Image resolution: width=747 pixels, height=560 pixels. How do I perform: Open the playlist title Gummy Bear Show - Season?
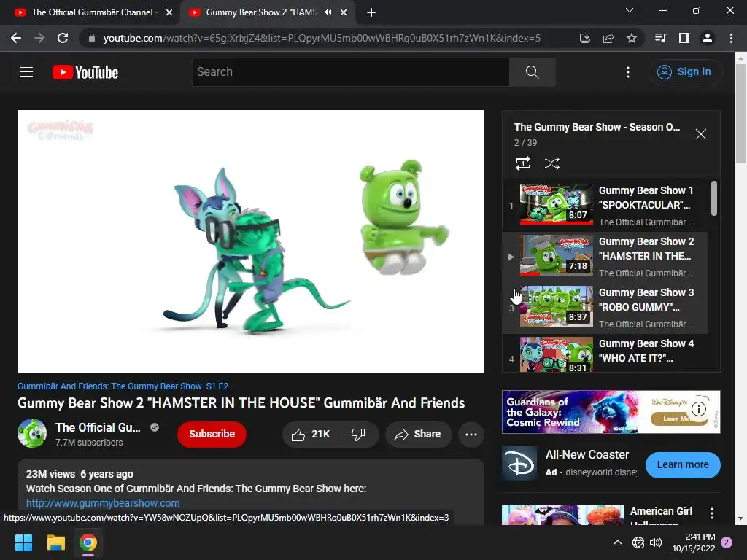coord(597,127)
